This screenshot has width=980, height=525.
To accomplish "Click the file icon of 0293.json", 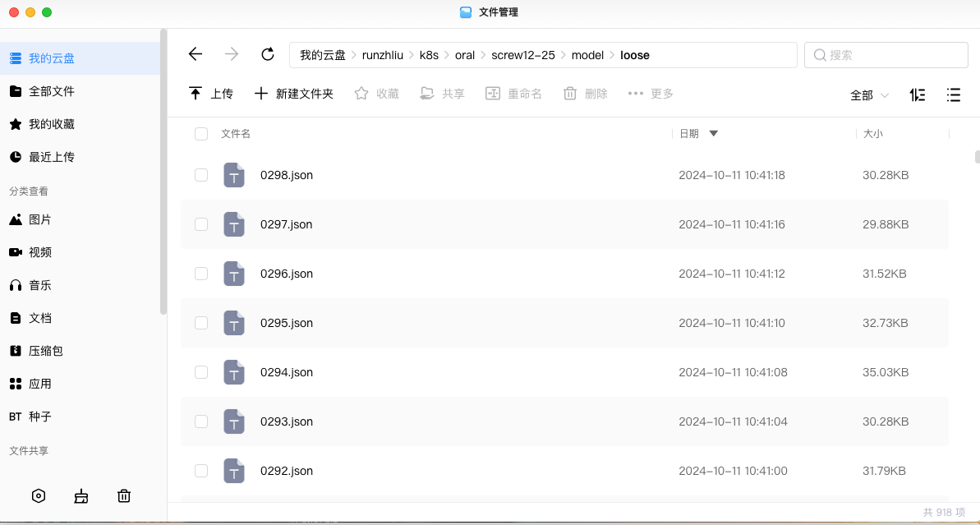I will tap(234, 421).
